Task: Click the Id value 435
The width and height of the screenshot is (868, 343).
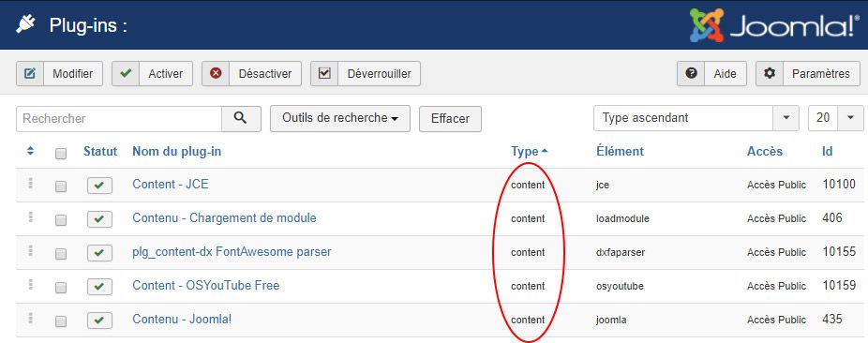Action: [832, 320]
